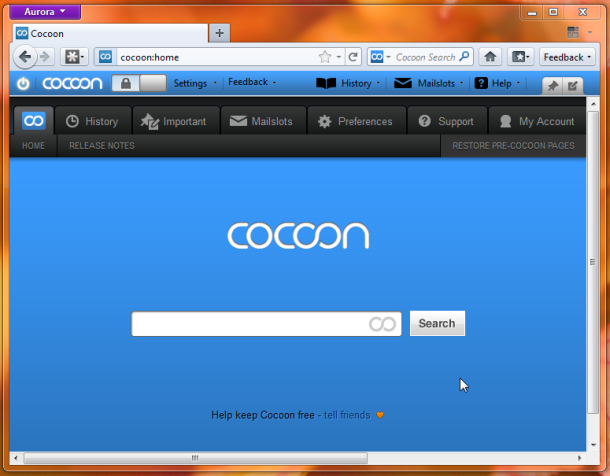Screen dimensions: 610x476
Task: Click the Cocoon site identity icon in address bar
Action: [105, 57]
